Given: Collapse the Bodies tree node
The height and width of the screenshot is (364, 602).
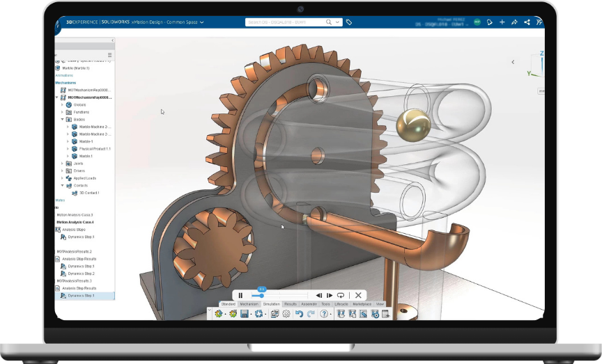Looking at the screenshot, I should coord(62,119).
